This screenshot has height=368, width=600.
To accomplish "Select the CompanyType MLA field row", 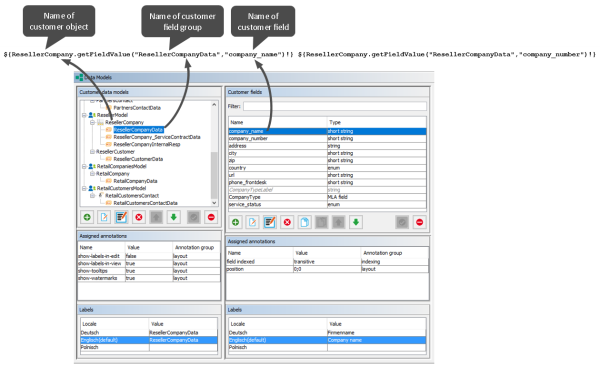I will point(327,197).
